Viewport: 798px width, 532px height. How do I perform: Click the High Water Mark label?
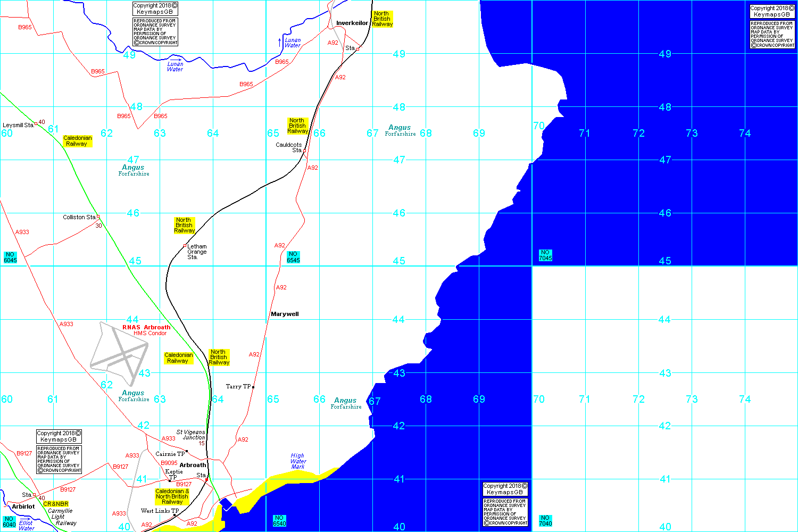click(x=298, y=461)
